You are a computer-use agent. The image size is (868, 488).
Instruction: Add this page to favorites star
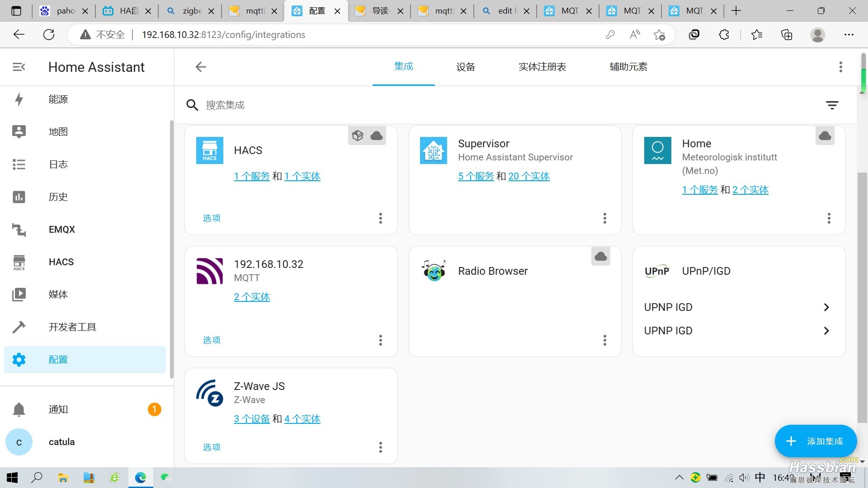click(659, 35)
